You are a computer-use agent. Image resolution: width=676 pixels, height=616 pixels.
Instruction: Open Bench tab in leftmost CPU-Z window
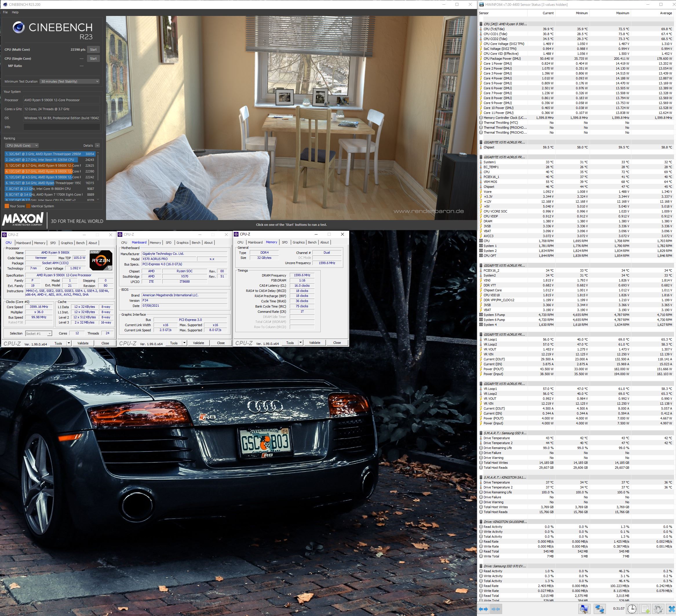[x=81, y=243]
